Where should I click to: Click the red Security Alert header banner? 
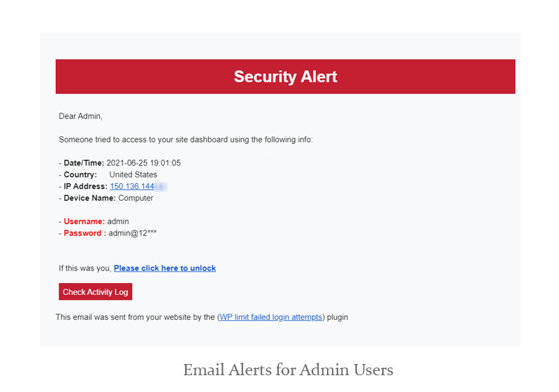(285, 77)
